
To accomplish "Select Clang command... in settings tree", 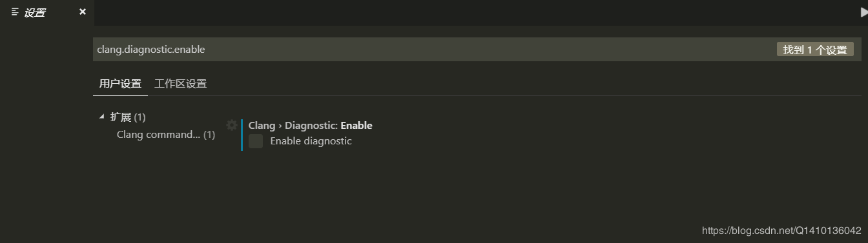I will (158, 135).
